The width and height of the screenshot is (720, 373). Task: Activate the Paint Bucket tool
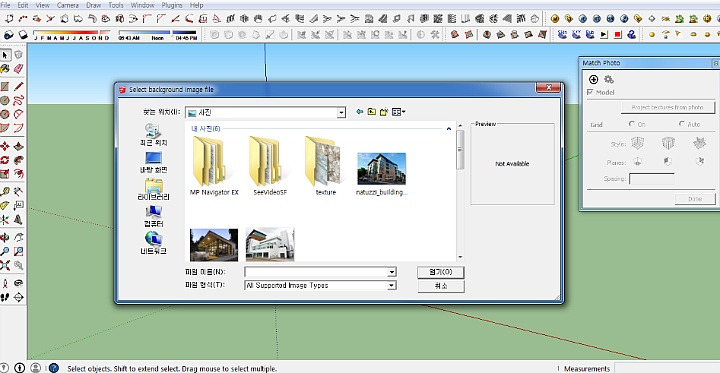5,69
